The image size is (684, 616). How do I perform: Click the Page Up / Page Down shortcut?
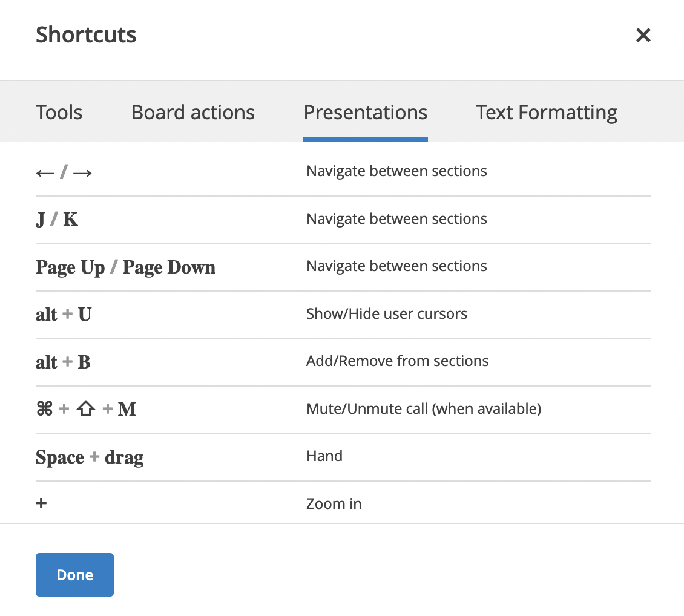126,267
